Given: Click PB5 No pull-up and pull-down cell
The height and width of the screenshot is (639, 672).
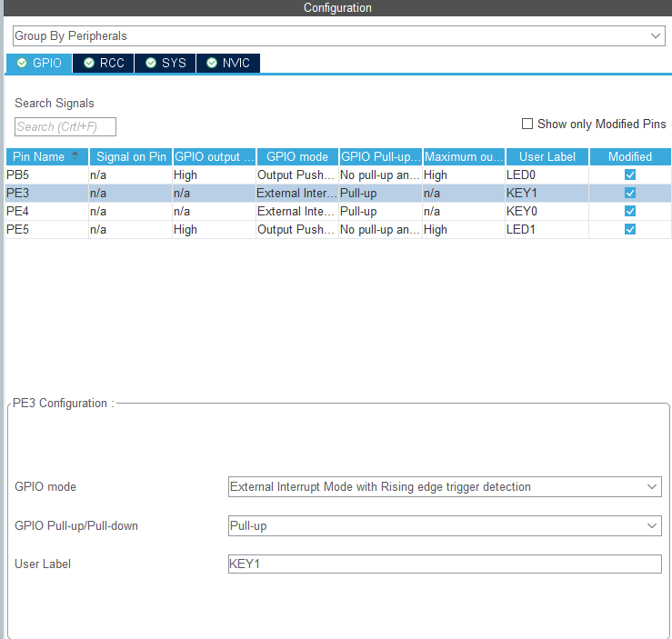Looking at the screenshot, I should pos(380,175).
